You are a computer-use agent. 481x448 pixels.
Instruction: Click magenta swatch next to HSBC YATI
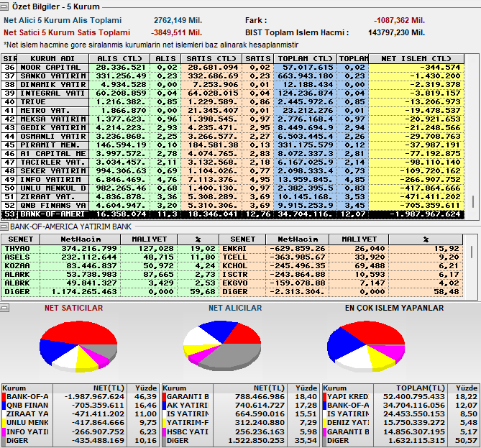point(165,431)
